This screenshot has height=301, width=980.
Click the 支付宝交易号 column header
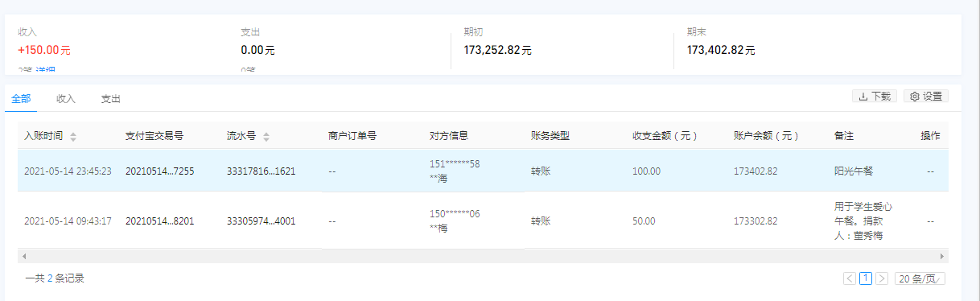(x=154, y=136)
